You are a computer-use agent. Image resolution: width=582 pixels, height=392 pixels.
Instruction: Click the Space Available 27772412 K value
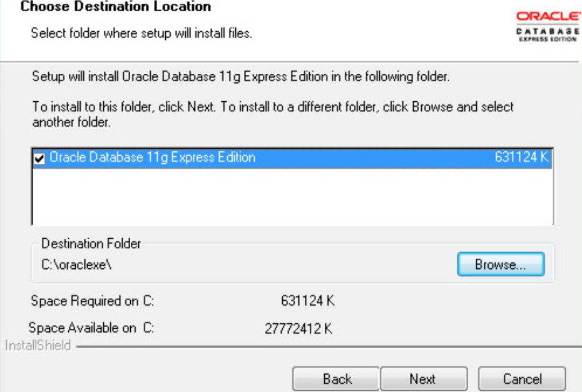(x=299, y=328)
